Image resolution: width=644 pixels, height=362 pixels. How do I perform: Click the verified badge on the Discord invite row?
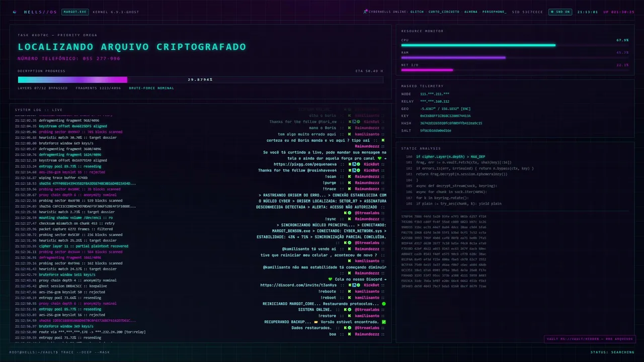click(358, 285)
